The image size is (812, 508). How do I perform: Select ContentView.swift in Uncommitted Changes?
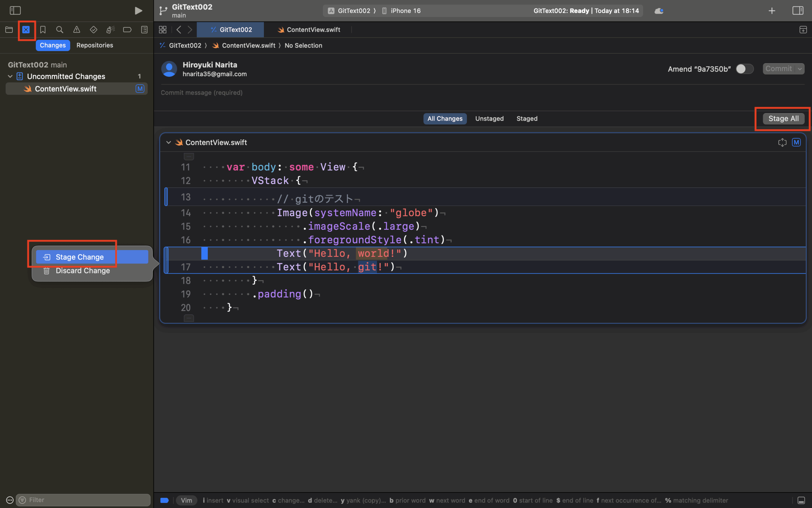point(76,89)
